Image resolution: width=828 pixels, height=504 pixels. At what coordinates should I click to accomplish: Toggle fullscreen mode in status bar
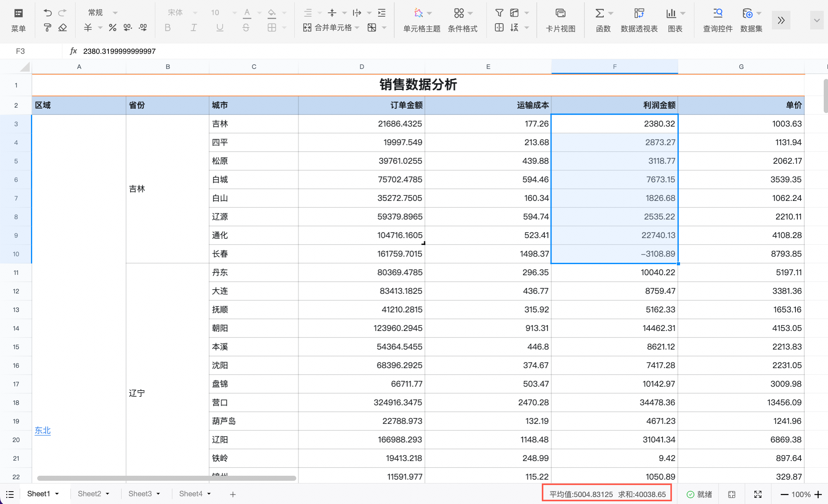click(x=758, y=494)
